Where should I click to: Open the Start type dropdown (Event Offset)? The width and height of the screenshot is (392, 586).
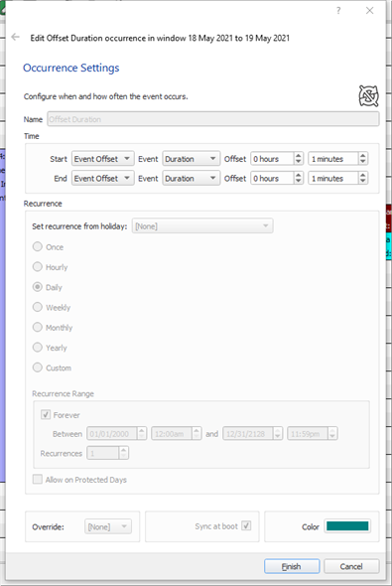point(102,159)
